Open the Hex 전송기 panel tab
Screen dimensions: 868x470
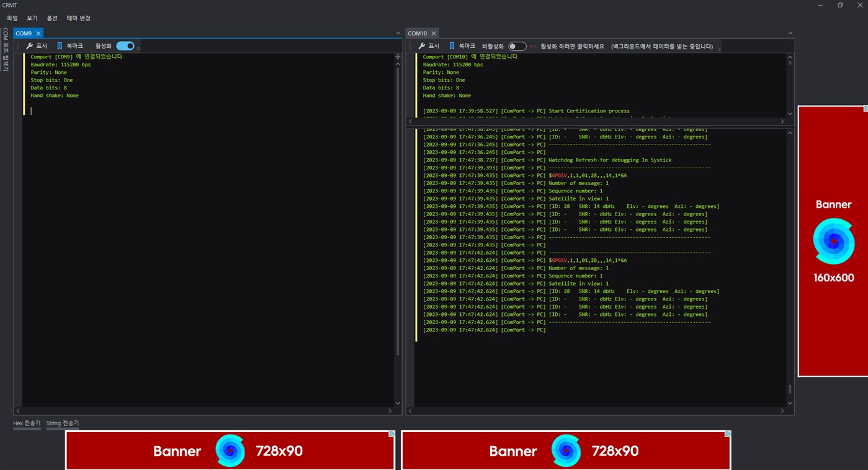[27, 423]
